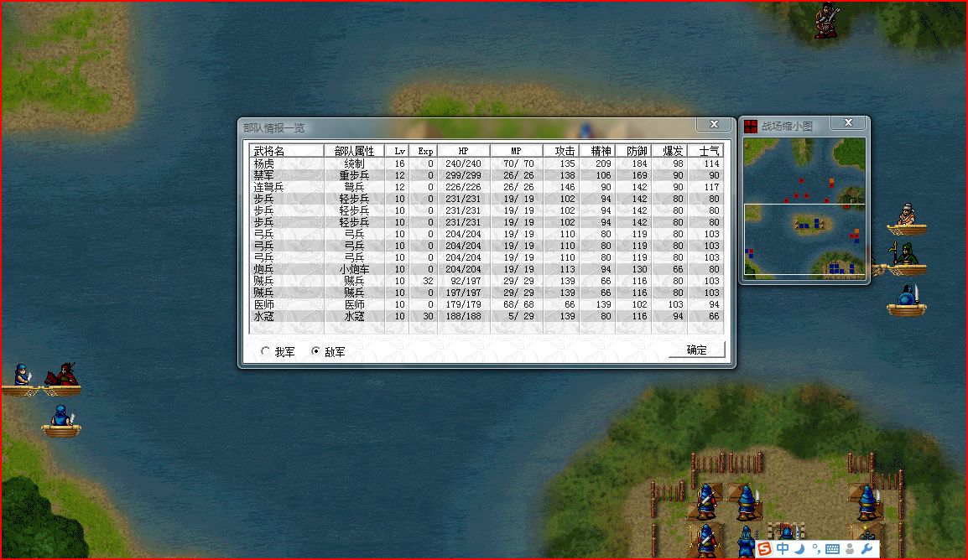
Task: Select the 连弩兵 row in the unit list
Action: (486, 187)
